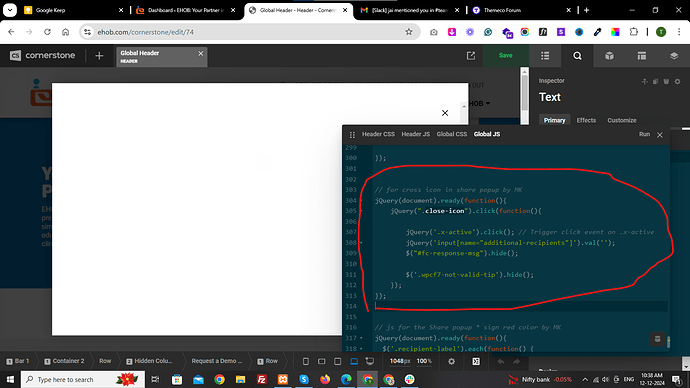Screen dimensions: 690x388
Task: Select the Global JS editor tab
Action: [487, 134]
